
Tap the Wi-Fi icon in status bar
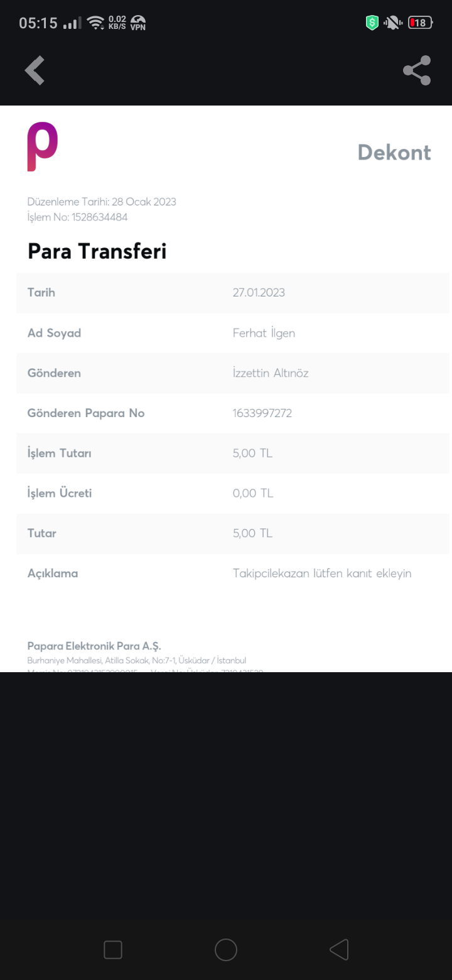pos(95,23)
